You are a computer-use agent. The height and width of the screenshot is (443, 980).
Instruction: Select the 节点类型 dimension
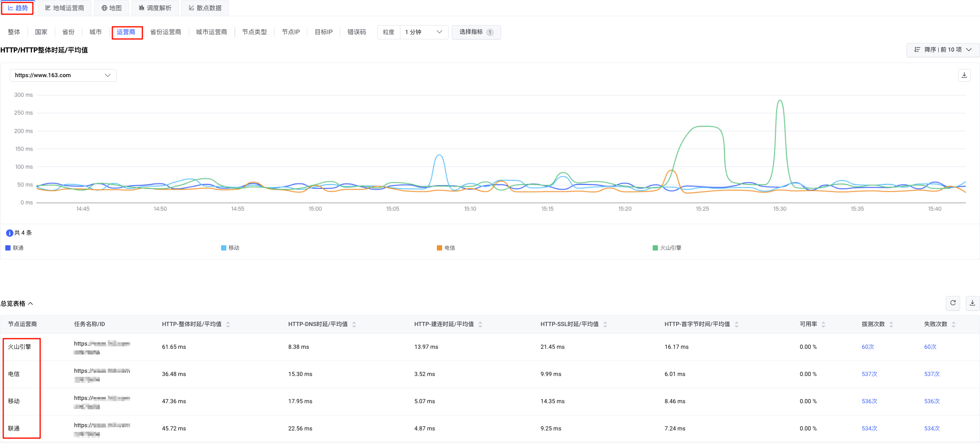254,32
